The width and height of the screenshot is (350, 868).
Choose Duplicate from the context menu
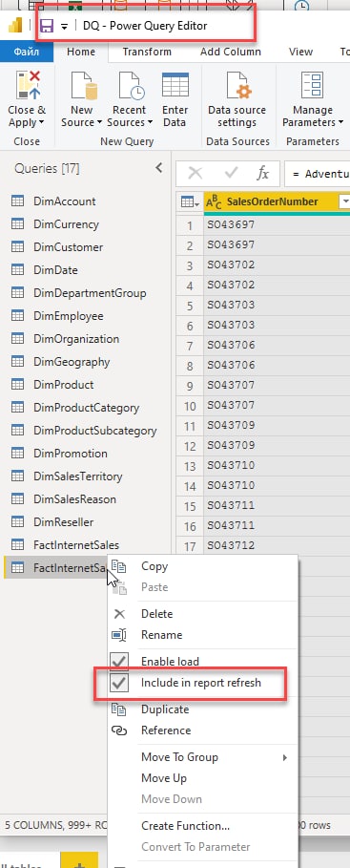click(x=202, y=709)
